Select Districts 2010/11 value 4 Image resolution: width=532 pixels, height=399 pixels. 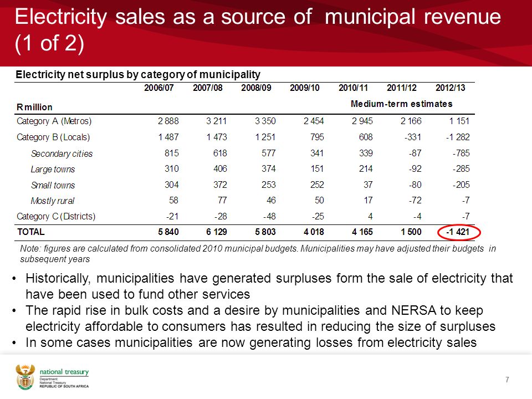(370, 216)
